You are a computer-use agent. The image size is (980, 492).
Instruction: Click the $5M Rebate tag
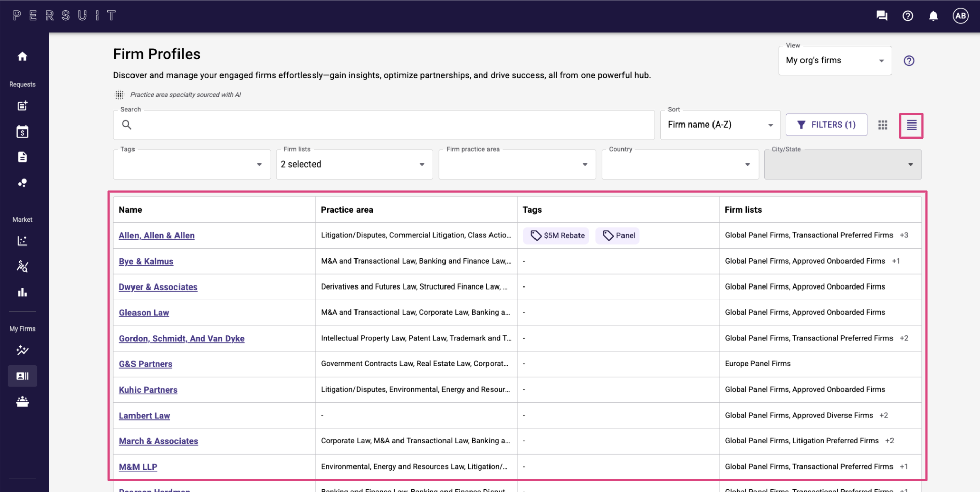(556, 235)
